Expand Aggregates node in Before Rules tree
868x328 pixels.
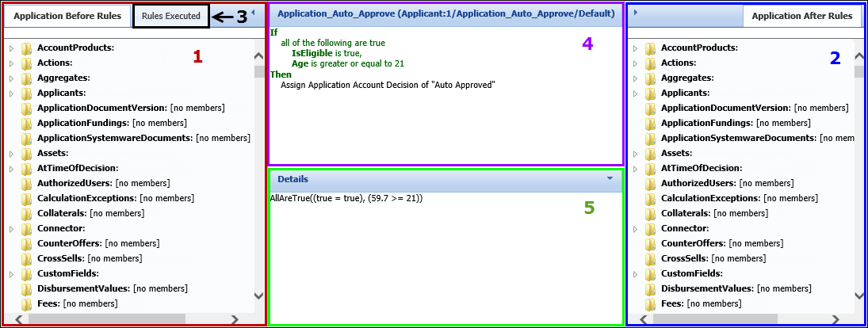coord(12,78)
